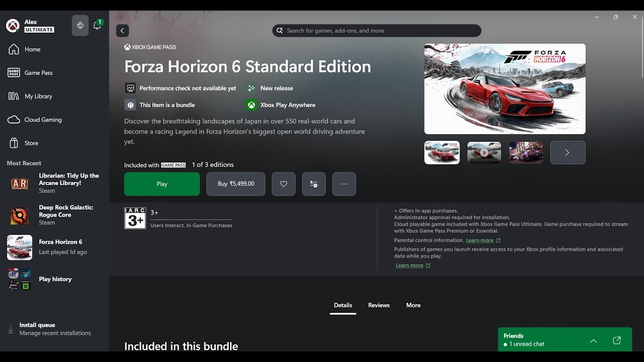
Task: Switch to the Details tab
Action: (x=343, y=305)
